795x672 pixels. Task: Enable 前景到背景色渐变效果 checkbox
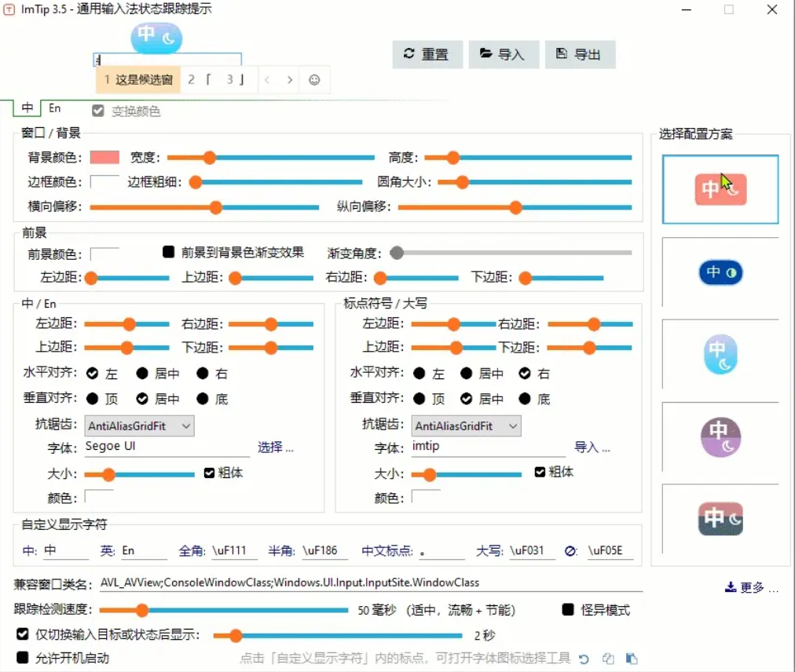tap(168, 252)
